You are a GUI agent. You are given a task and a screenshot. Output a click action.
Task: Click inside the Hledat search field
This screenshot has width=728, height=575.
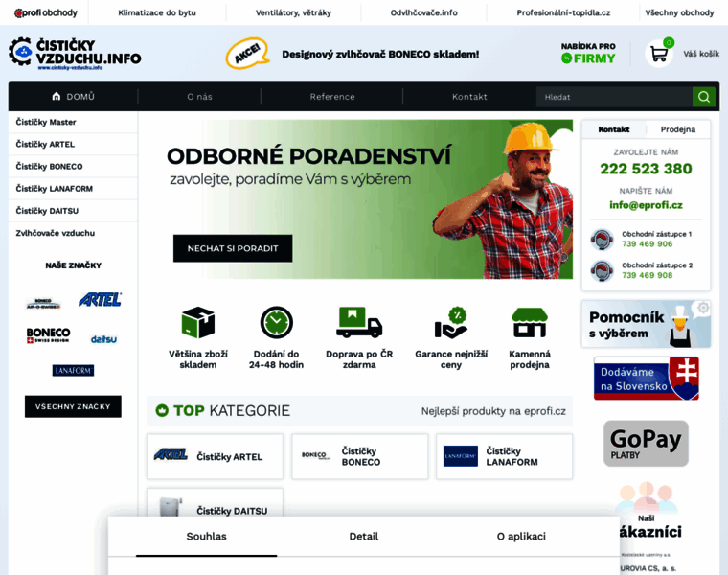pos(614,97)
